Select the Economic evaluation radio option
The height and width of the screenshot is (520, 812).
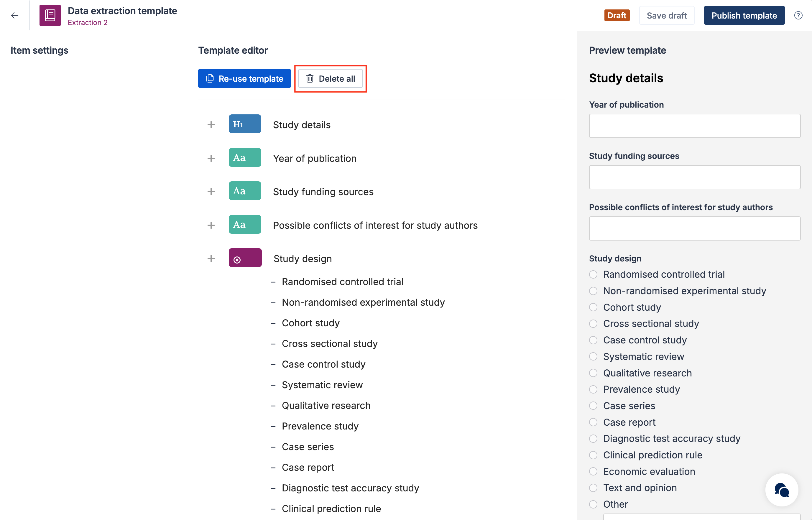tap(593, 471)
